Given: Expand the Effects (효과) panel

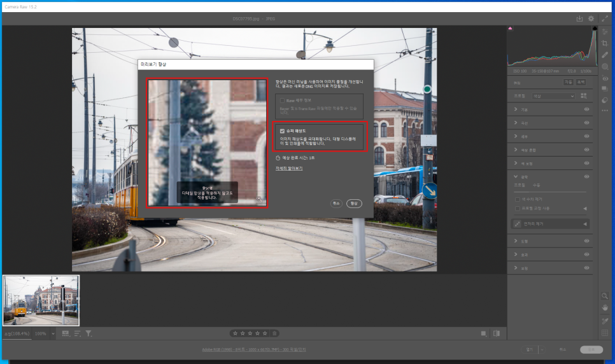Looking at the screenshot, I should 516,254.
